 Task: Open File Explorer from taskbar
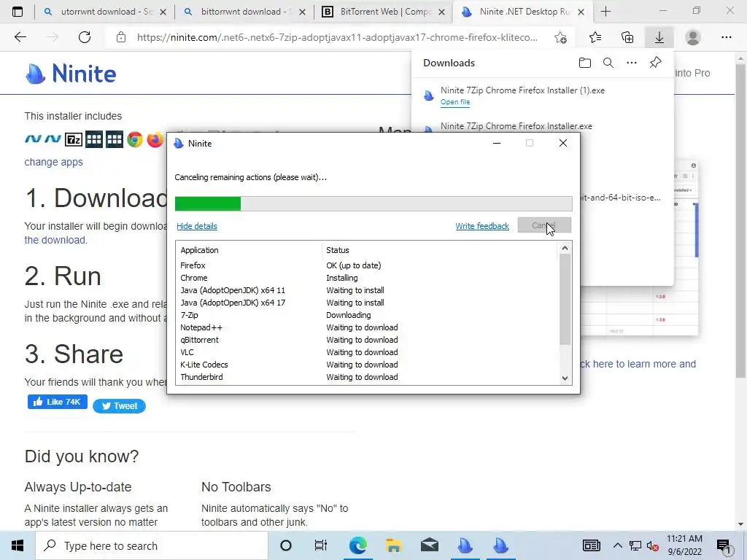pyautogui.click(x=393, y=545)
